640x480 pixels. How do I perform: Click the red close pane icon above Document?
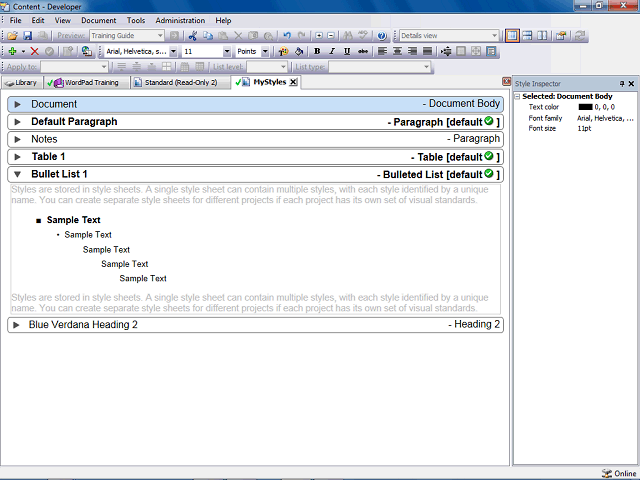tap(506, 81)
